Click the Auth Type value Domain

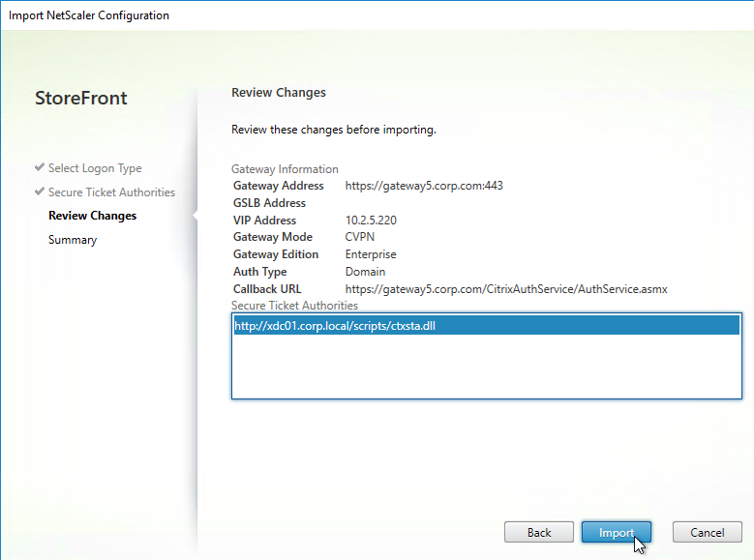click(x=365, y=272)
